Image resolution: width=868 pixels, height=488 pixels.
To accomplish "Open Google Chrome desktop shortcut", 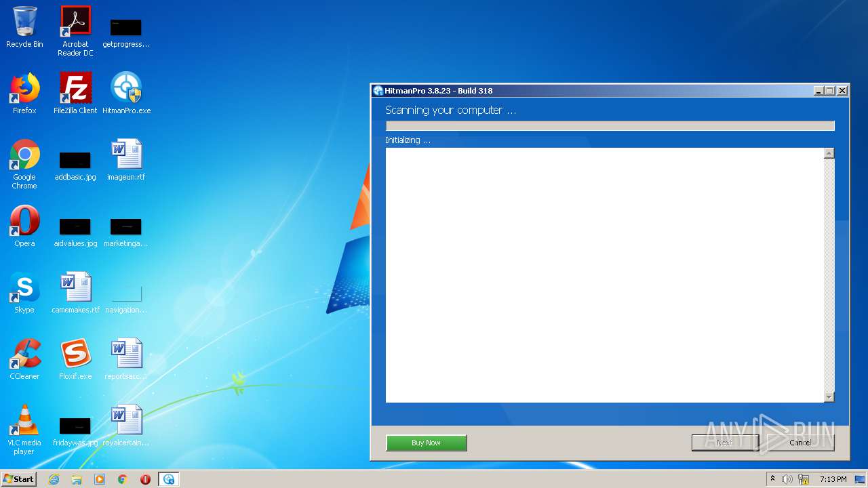I will click(24, 164).
